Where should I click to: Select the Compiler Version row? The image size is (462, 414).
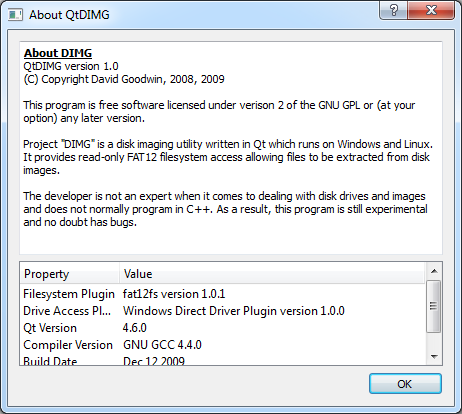(x=223, y=345)
